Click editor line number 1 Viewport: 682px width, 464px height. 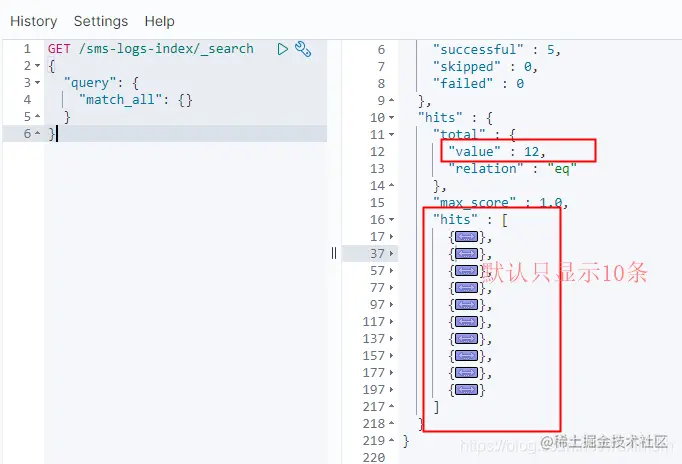[x=27, y=49]
